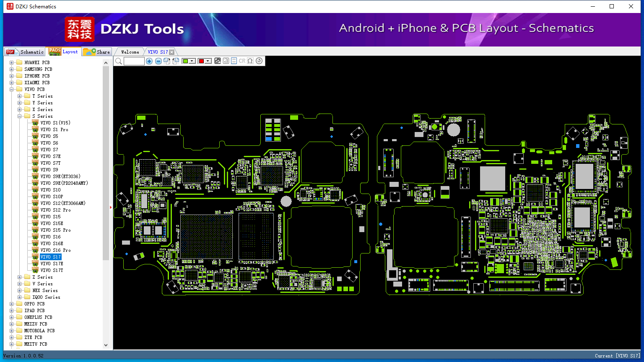Click the Version:1.0.0.52 status text
The width and height of the screenshot is (644, 362).
[x=23, y=356]
